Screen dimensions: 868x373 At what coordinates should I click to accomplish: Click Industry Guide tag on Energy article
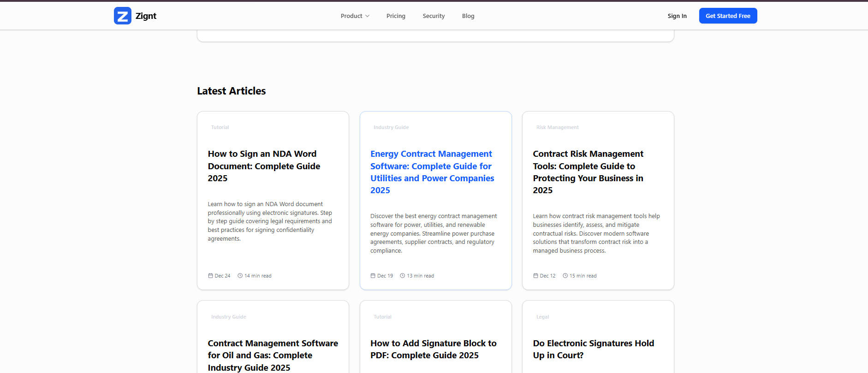coord(391,127)
